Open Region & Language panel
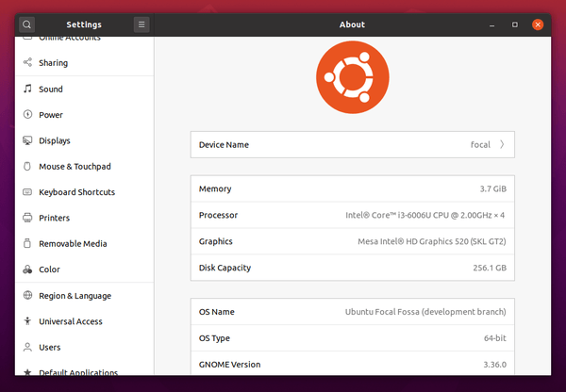566x392 pixels. [85, 296]
